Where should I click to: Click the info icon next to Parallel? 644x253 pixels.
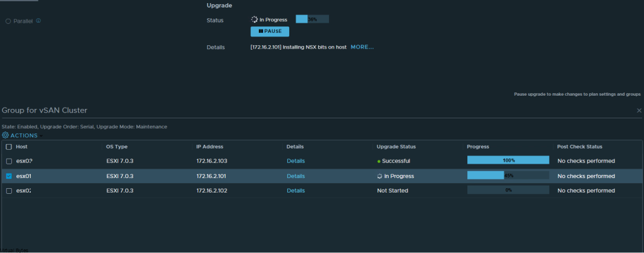click(38, 20)
